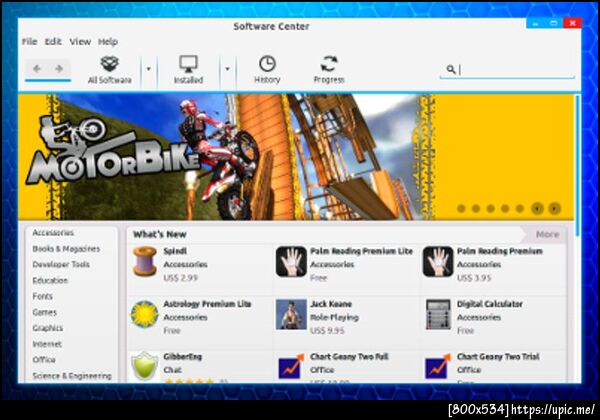The width and height of the screenshot is (600, 420).
Task: Click the Gibberling green shield icon
Action: click(x=145, y=366)
